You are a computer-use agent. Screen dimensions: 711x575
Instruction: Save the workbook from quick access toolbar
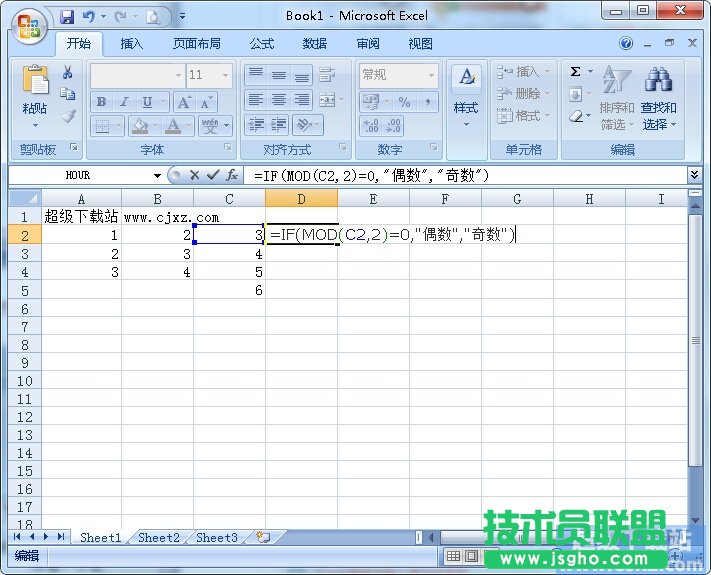67,16
